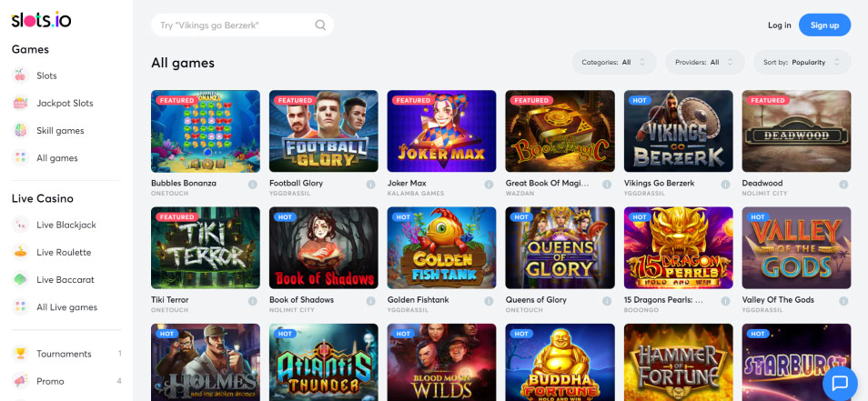Image resolution: width=868 pixels, height=401 pixels.
Task: Open Live Blackjack section
Action: tap(66, 225)
